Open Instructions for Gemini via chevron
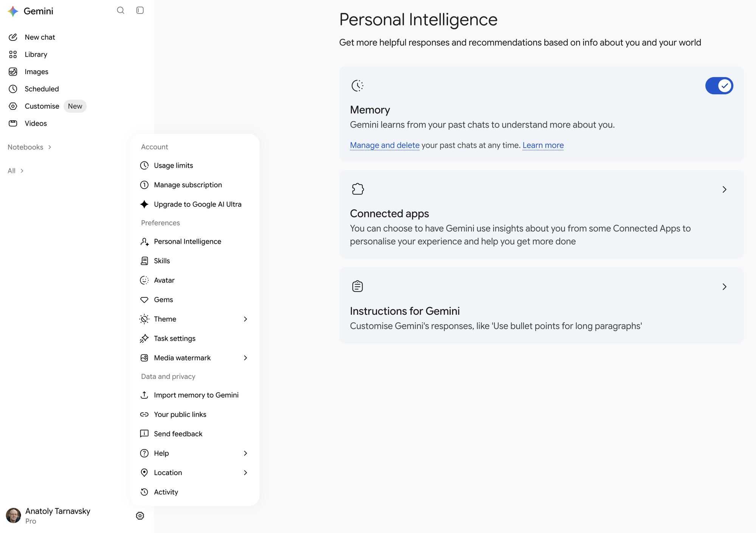The width and height of the screenshot is (756, 533). 724,287
